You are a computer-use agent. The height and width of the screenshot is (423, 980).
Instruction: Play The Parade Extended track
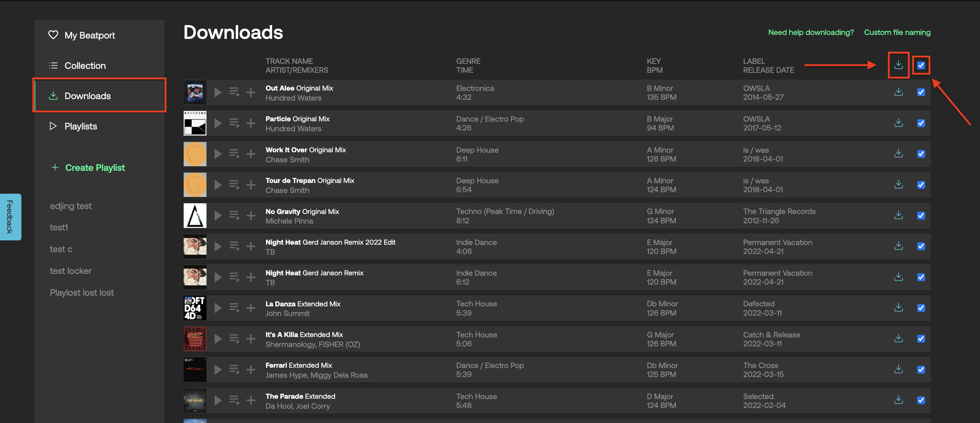pyautogui.click(x=218, y=400)
